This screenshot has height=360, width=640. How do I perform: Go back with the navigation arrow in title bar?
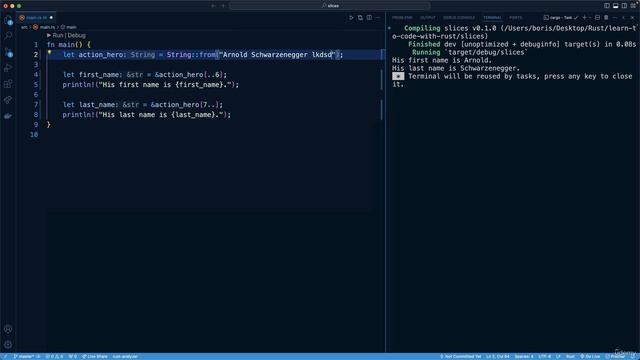213,6
